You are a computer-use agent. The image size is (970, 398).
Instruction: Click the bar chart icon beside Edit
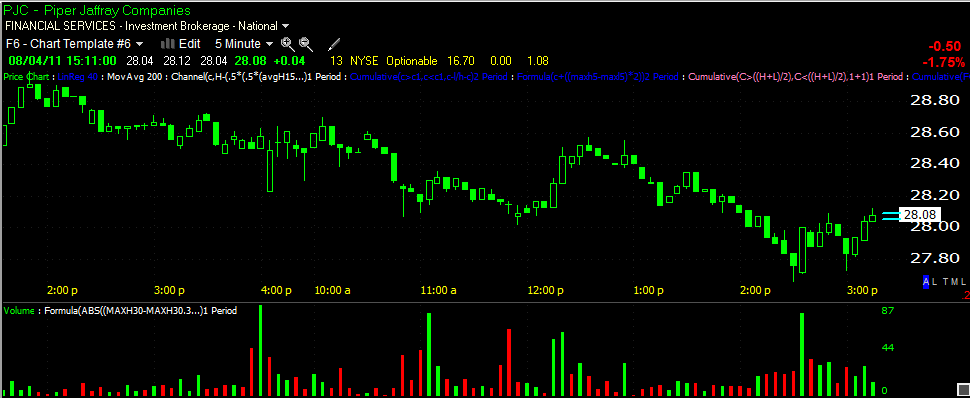point(167,43)
